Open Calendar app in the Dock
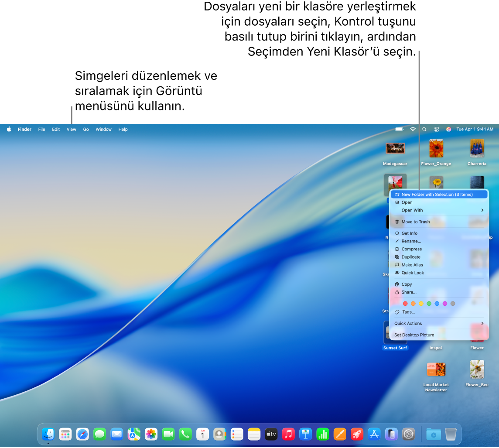The height and width of the screenshot is (448, 499). coord(202,434)
